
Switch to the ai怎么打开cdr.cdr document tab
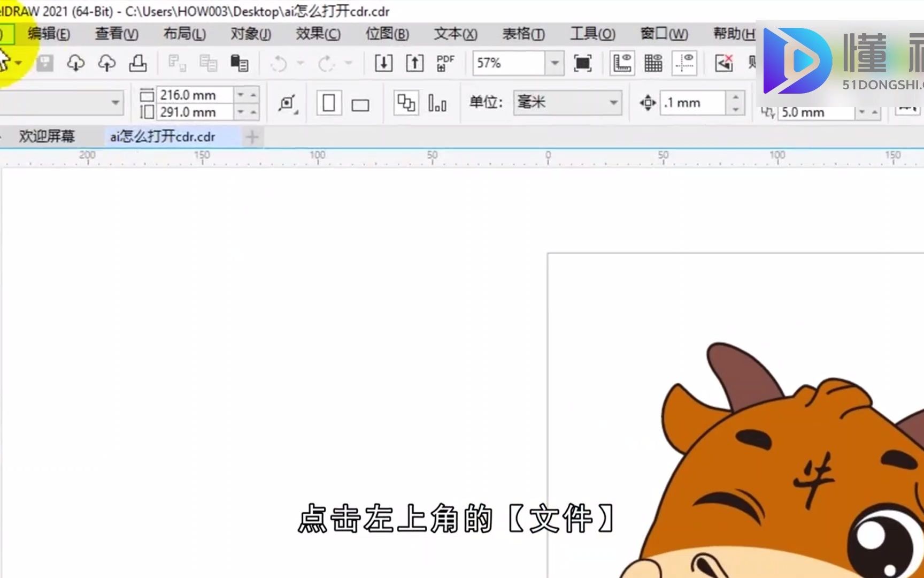click(163, 136)
